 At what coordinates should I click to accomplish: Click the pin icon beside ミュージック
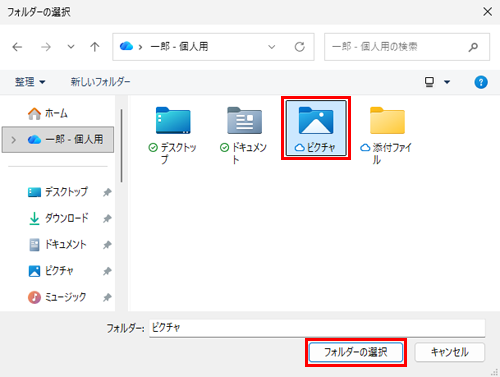click(107, 297)
